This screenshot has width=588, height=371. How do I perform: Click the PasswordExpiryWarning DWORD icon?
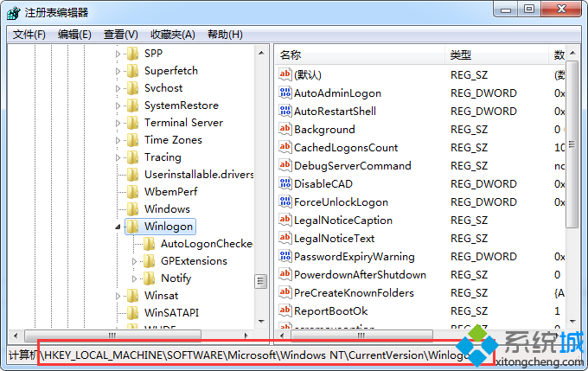(x=285, y=256)
